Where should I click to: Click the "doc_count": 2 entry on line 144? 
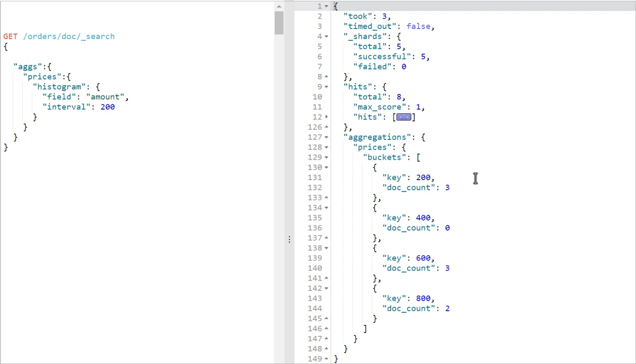coord(416,308)
